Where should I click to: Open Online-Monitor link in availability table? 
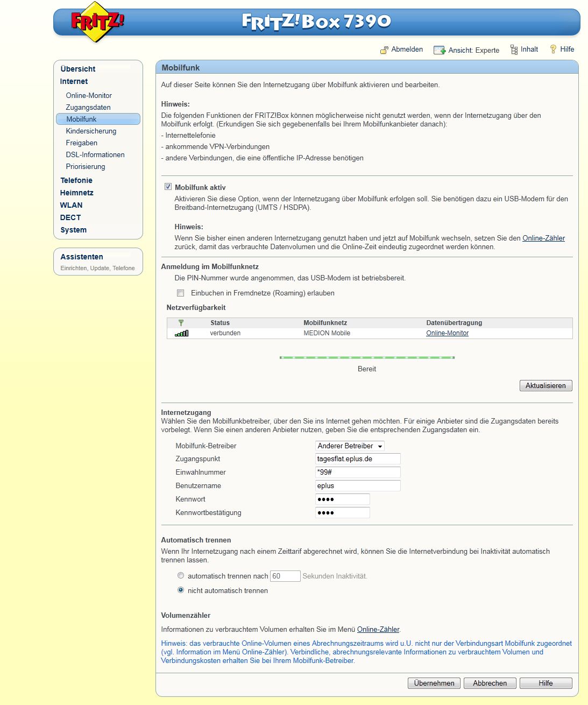(x=448, y=333)
